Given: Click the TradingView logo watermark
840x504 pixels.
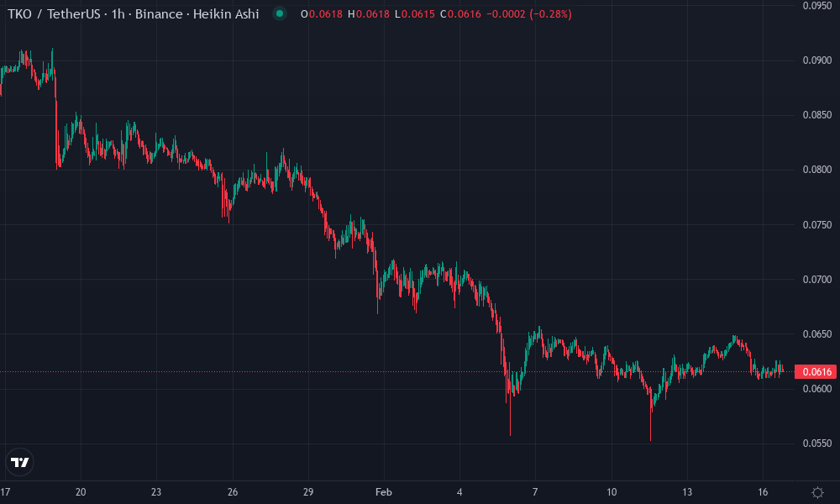Looking at the screenshot, I should (22, 463).
